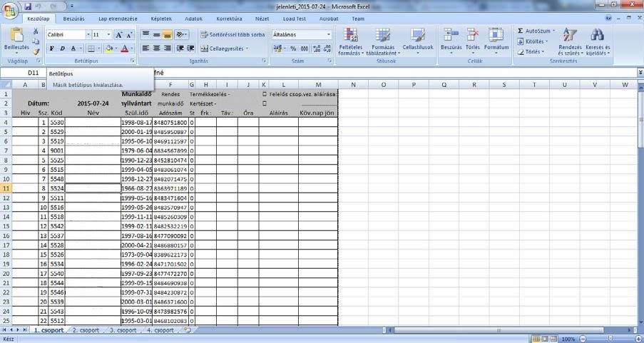Click the Cellaegyesítés merge button
This screenshot has width=644, height=343.
[225, 48]
